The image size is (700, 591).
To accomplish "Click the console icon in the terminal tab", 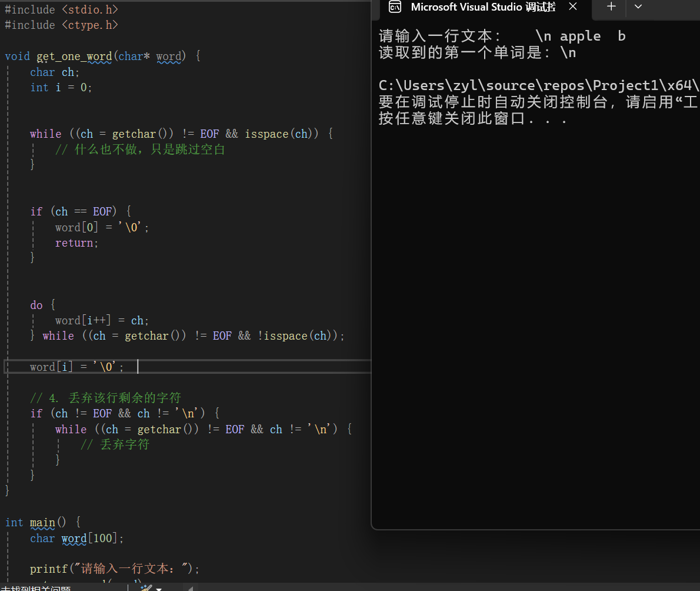I will (x=395, y=6).
